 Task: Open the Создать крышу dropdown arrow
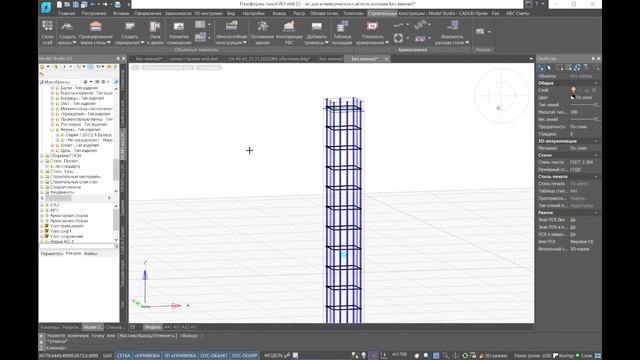tap(74, 42)
